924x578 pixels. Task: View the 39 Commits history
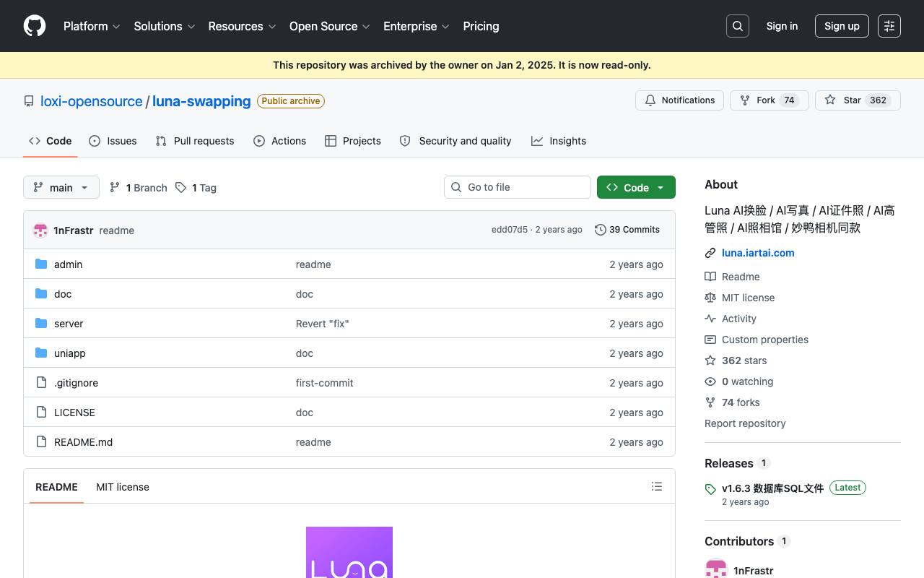coord(627,230)
